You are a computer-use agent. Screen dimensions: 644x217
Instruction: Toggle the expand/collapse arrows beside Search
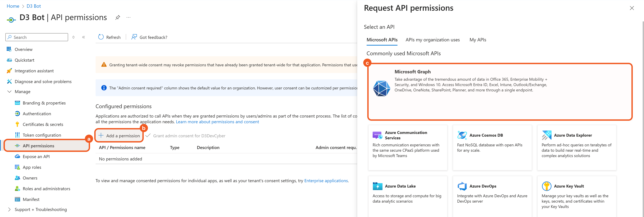point(73,37)
